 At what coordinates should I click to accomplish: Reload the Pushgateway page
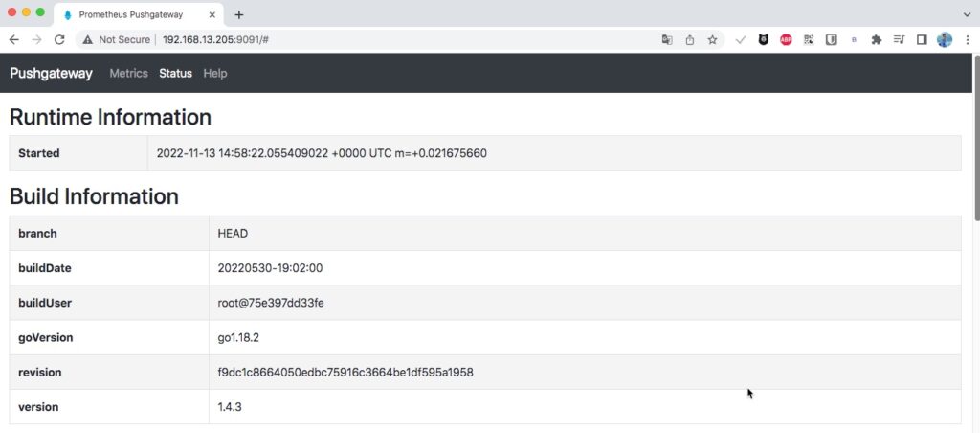coord(59,40)
